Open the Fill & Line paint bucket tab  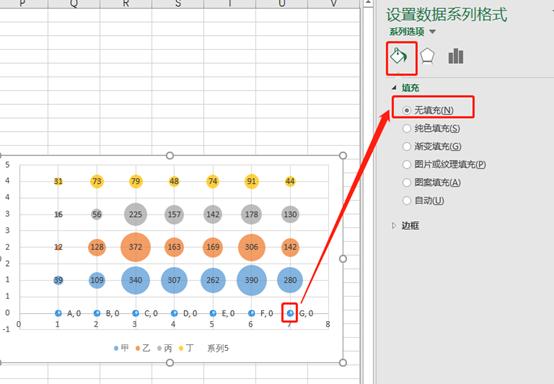[x=399, y=56]
